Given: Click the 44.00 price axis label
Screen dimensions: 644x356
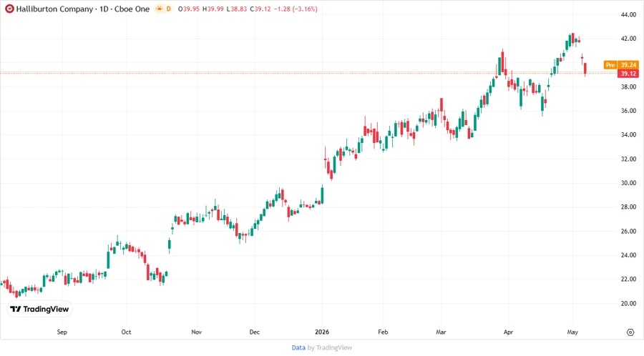Looking at the screenshot, I should [628, 14].
